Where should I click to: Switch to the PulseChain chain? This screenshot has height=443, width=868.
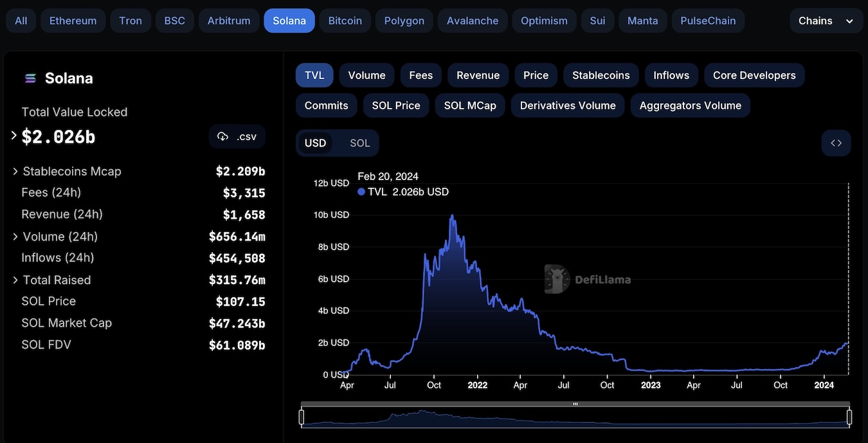point(709,21)
